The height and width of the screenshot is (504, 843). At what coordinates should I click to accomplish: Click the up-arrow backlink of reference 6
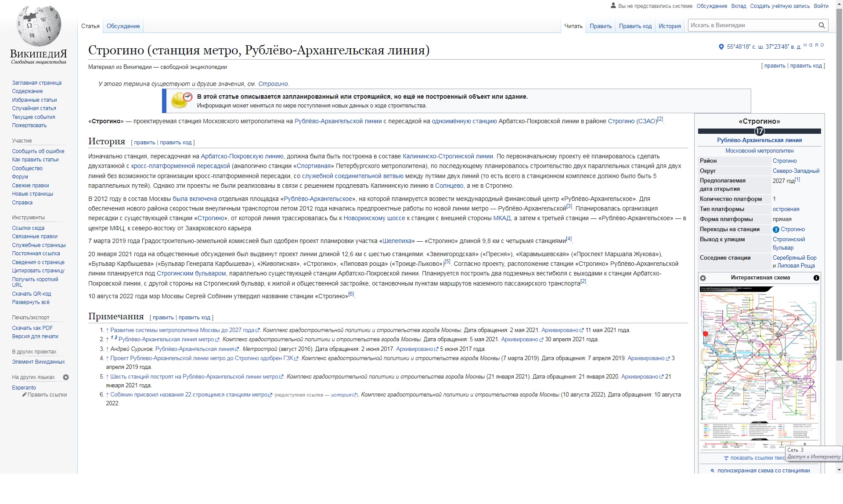pyautogui.click(x=107, y=395)
